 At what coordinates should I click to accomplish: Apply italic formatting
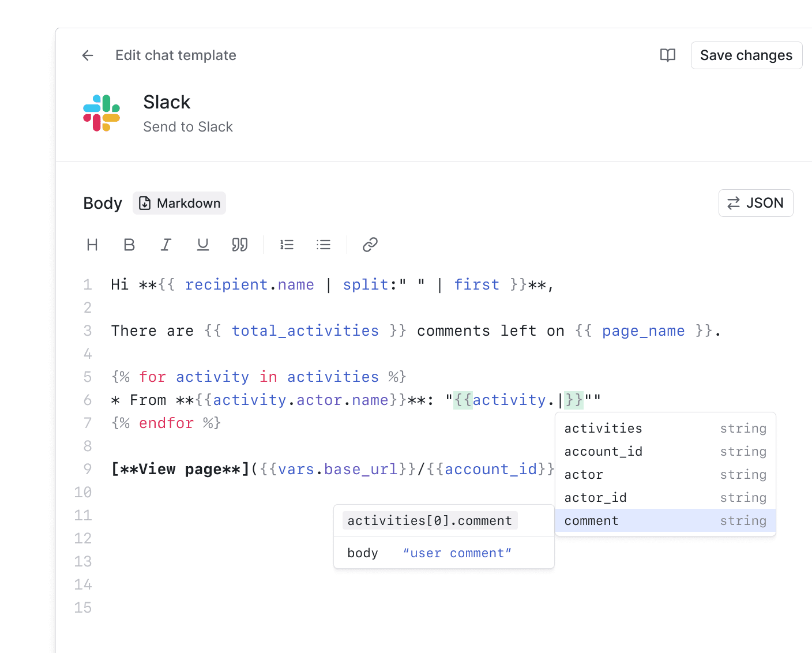coord(166,245)
